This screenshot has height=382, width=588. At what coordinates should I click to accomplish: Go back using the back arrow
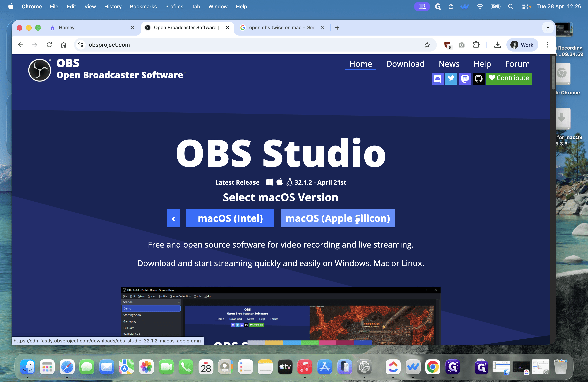[x=21, y=45]
